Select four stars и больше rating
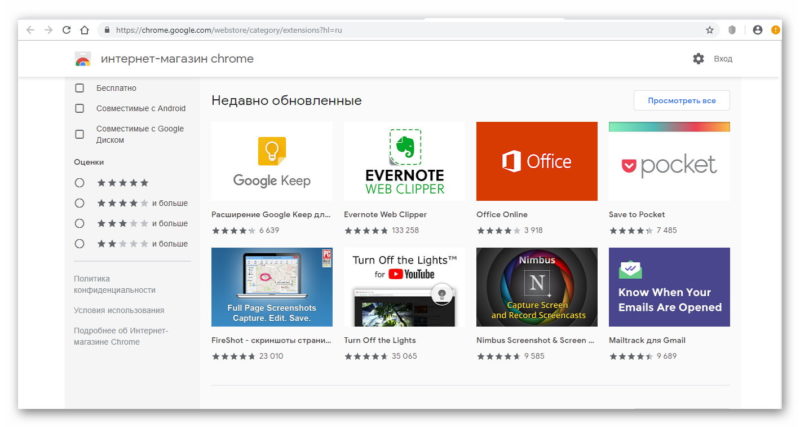 point(80,203)
